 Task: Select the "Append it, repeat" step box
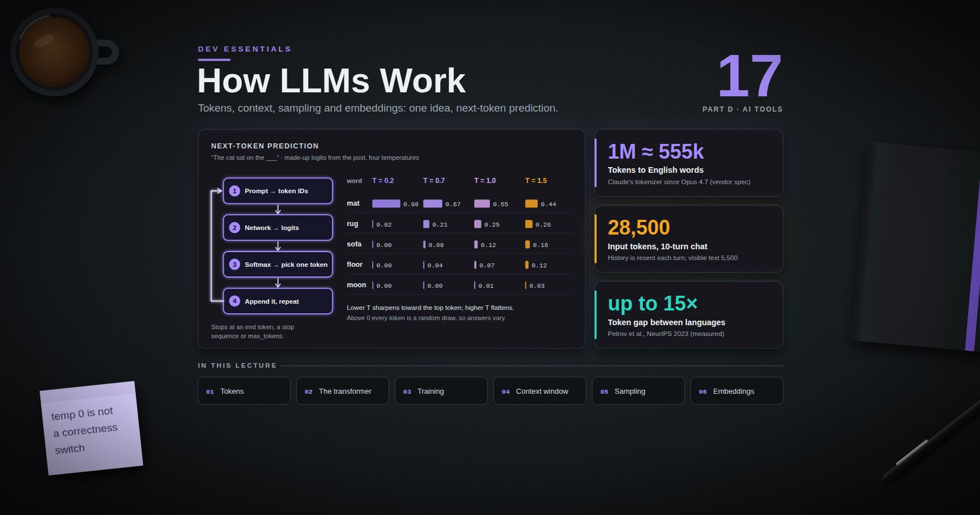(x=278, y=301)
